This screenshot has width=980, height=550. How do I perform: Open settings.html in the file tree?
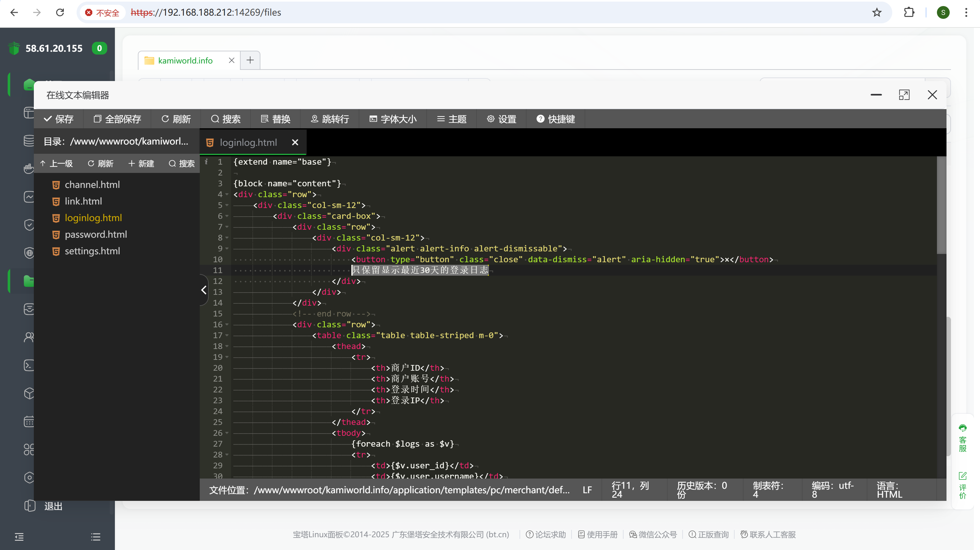click(x=92, y=251)
